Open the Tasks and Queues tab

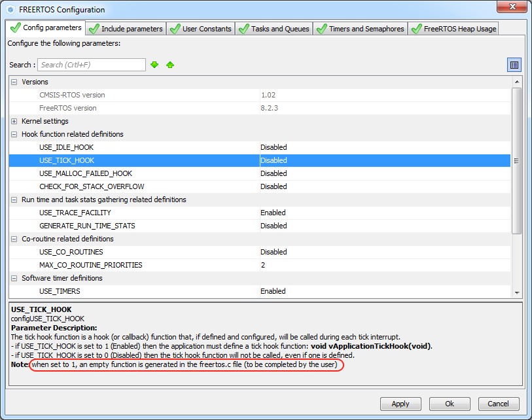[x=274, y=29]
